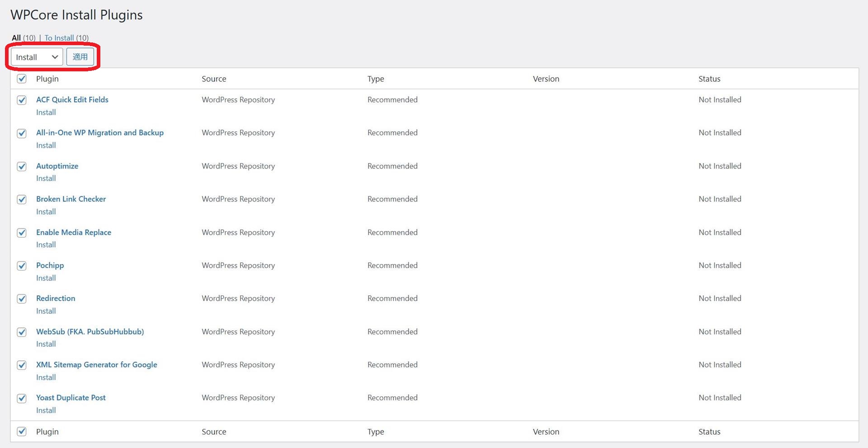
Task: Click Not Installed status for Yoast Duplicate Post
Action: point(720,398)
